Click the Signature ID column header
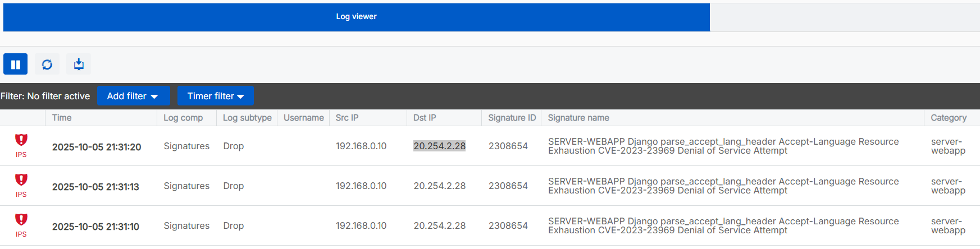980x249 pixels. pyautogui.click(x=512, y=118)
